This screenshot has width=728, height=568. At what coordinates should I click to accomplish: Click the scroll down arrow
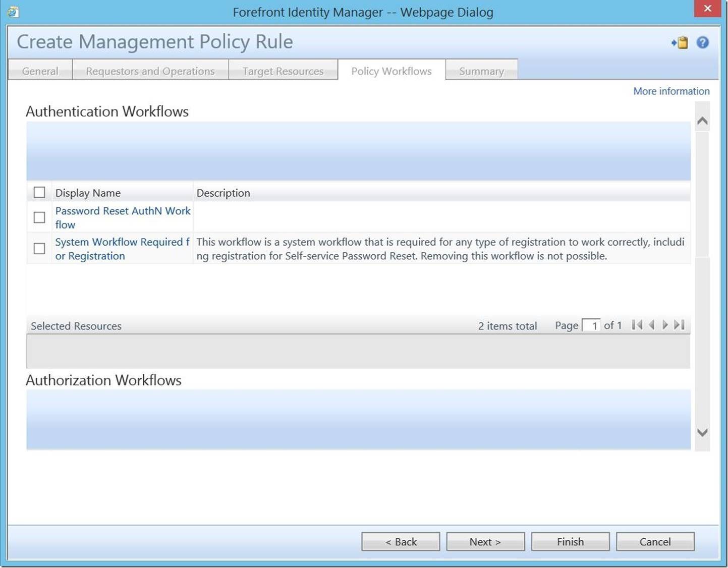702,432
